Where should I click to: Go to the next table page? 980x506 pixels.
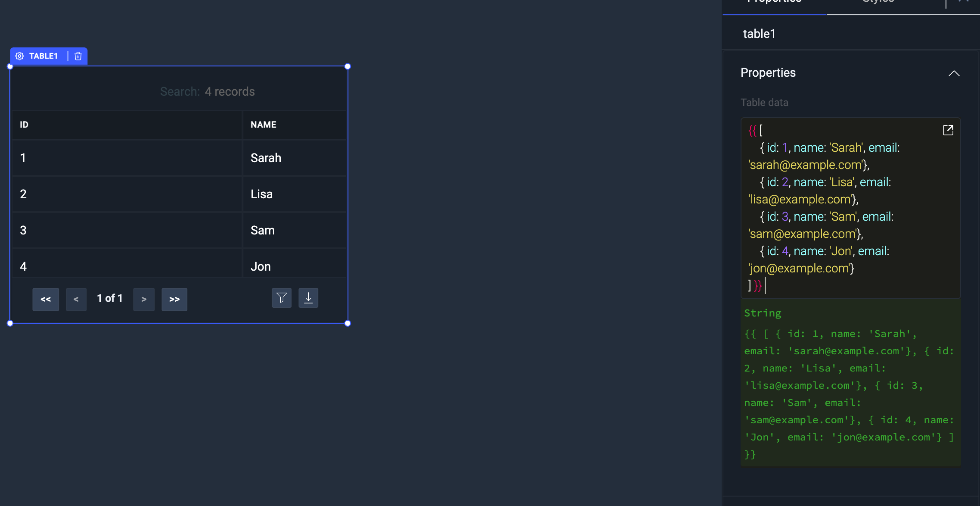coord(144,299)
